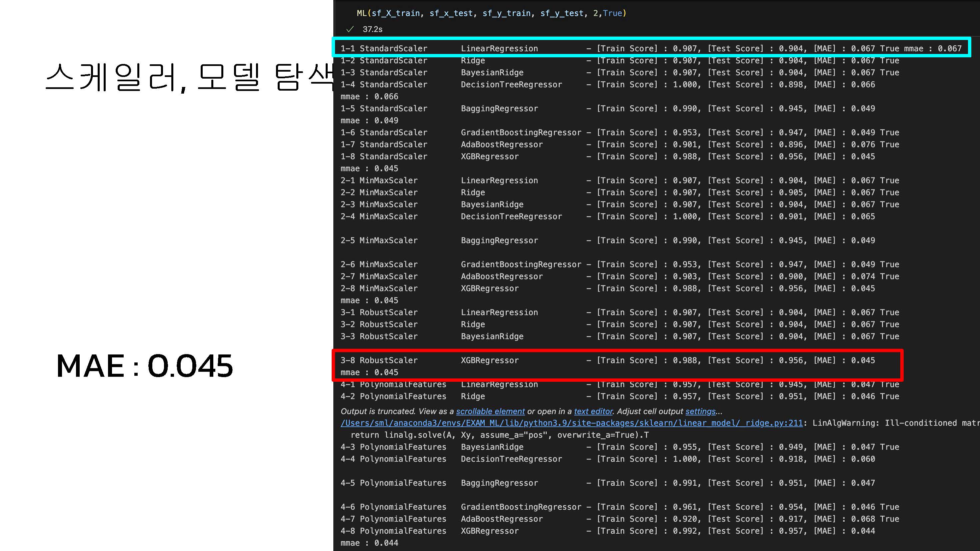Click the 4-4 PolynomialFeatures DecisionTreeRegressor line
Viewport: 980px width, 551px height.
tap(607, 459)
